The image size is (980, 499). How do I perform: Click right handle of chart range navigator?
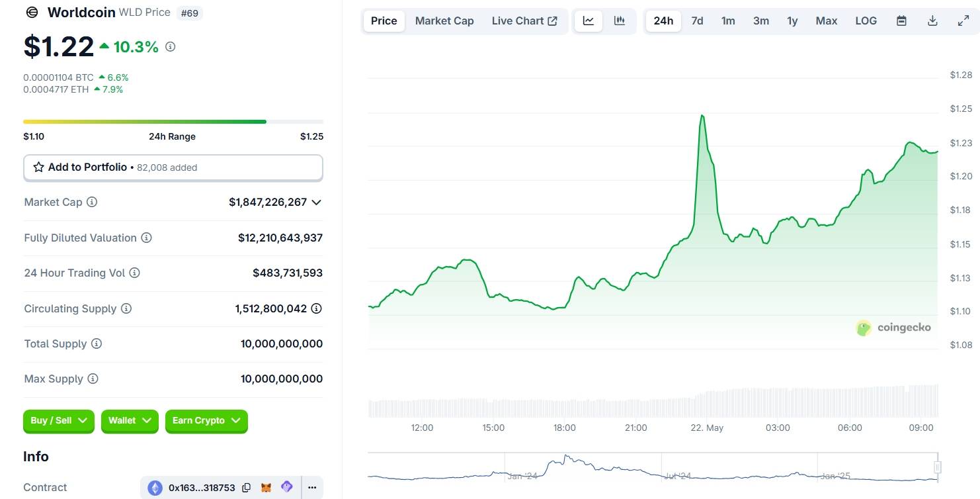pyautogui.click(x=937, y=467)
